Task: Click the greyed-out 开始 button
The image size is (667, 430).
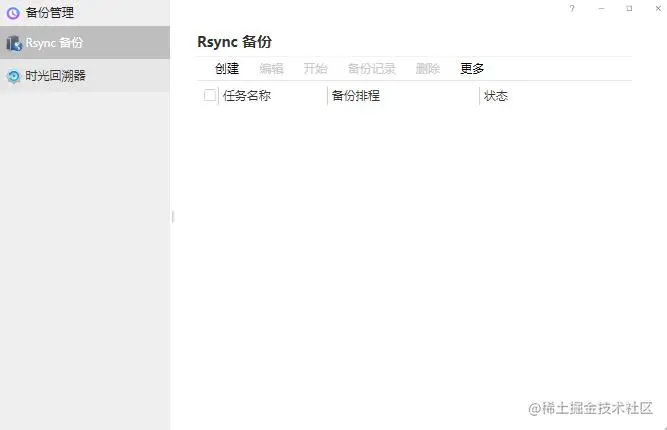Action: point(316,68)
